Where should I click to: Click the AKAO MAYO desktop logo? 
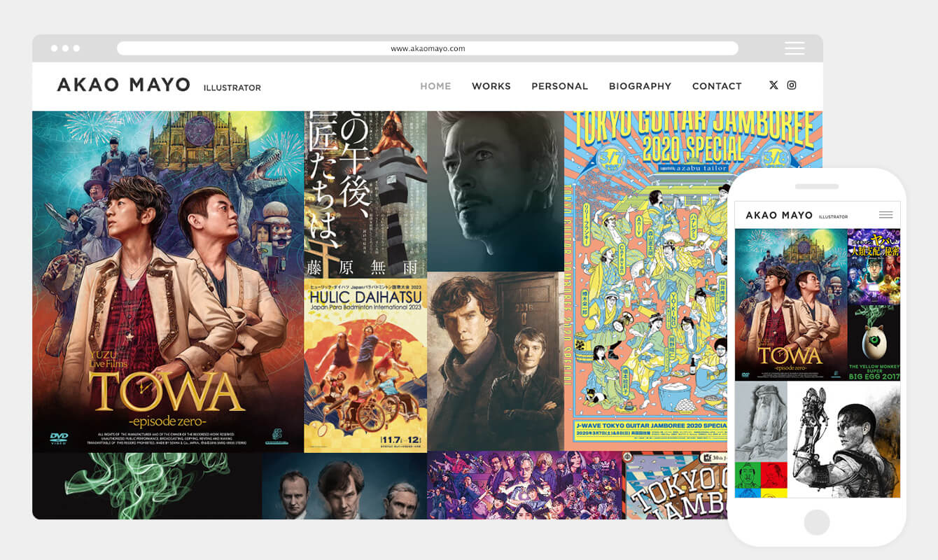click(x=124, y=85)
